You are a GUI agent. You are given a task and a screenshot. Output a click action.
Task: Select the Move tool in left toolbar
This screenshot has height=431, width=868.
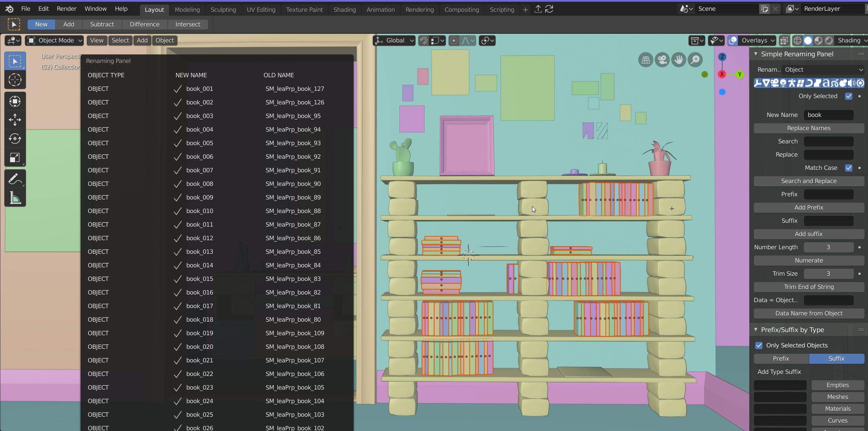tap(15, 119)
